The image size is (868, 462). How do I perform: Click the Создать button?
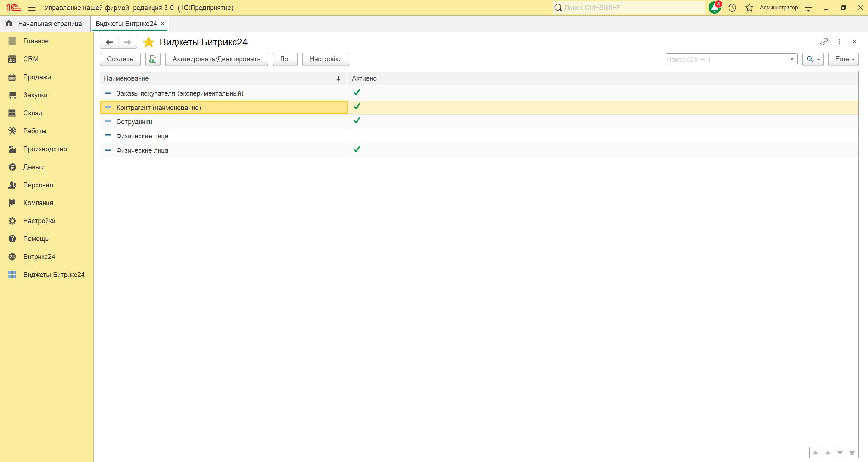click(x=120, y=59)
